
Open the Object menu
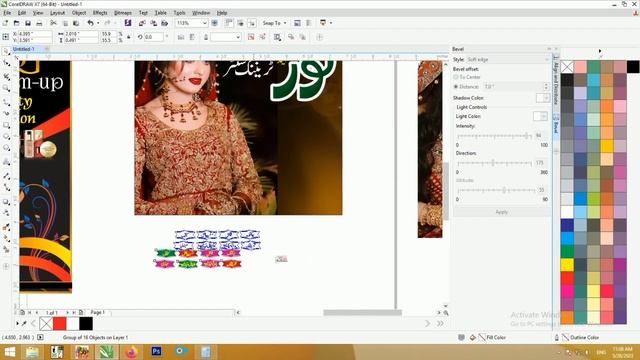(x=79, y=13)
